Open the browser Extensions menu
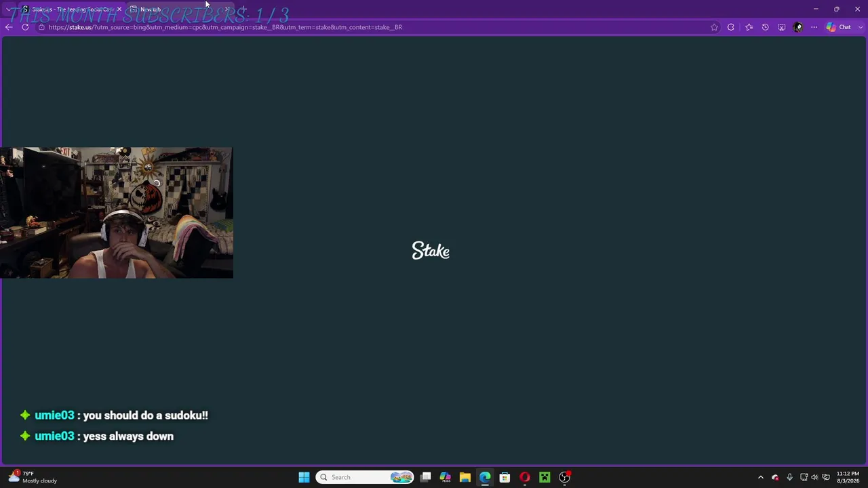 (x=731, y=27)
